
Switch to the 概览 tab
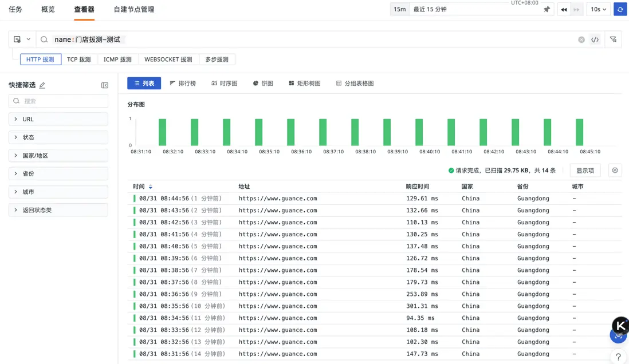(x=48, y=9)
